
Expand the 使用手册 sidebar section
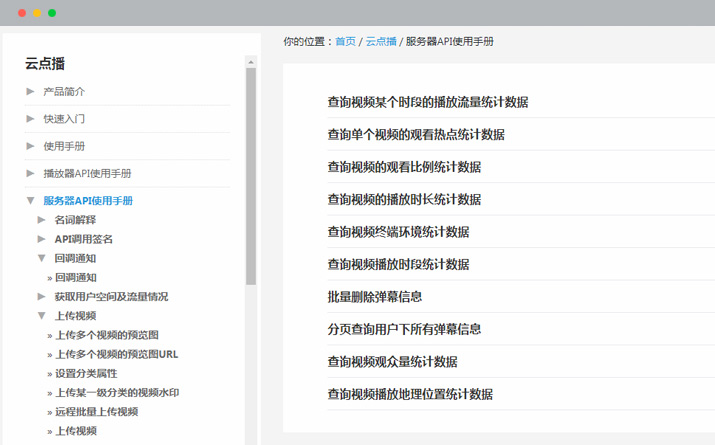31,146
